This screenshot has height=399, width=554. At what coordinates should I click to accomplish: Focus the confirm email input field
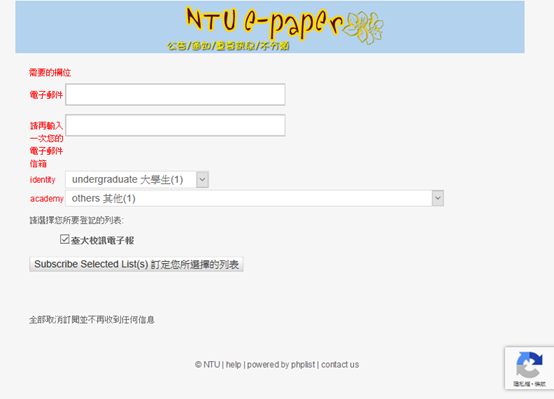coord(175,125)
